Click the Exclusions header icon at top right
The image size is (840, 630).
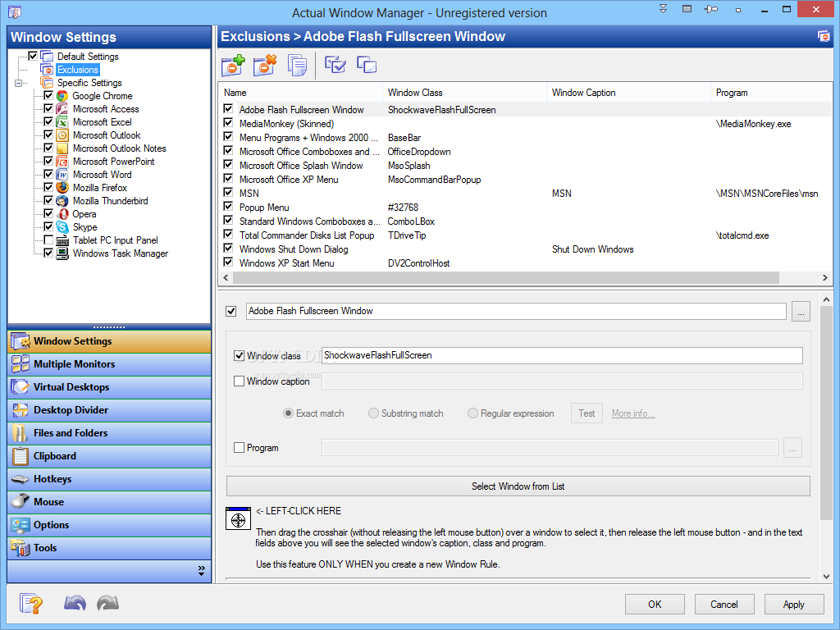click(x=824, y=36)
